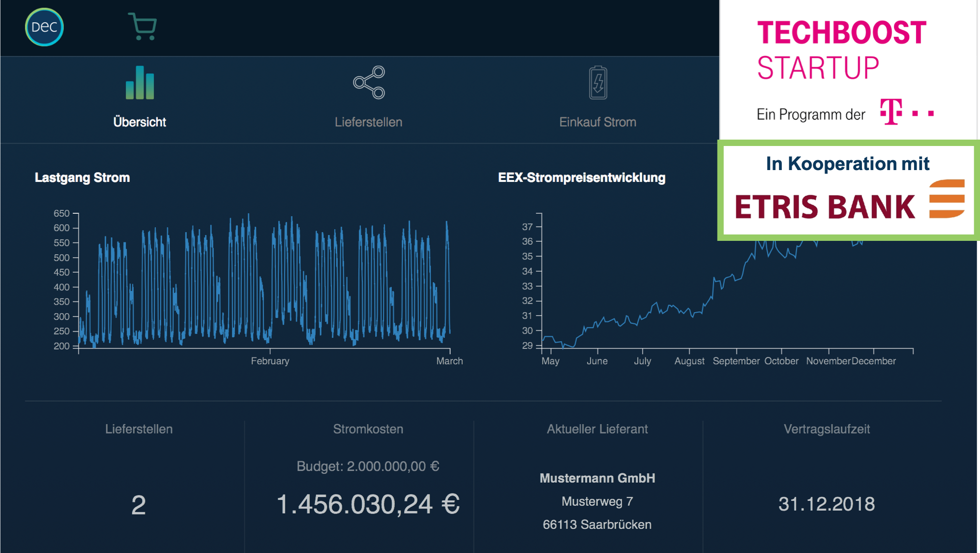The height and width of the screenshot is (553, 980).
Task: Click 'In Kooperation mit' text
Action: 848,164
